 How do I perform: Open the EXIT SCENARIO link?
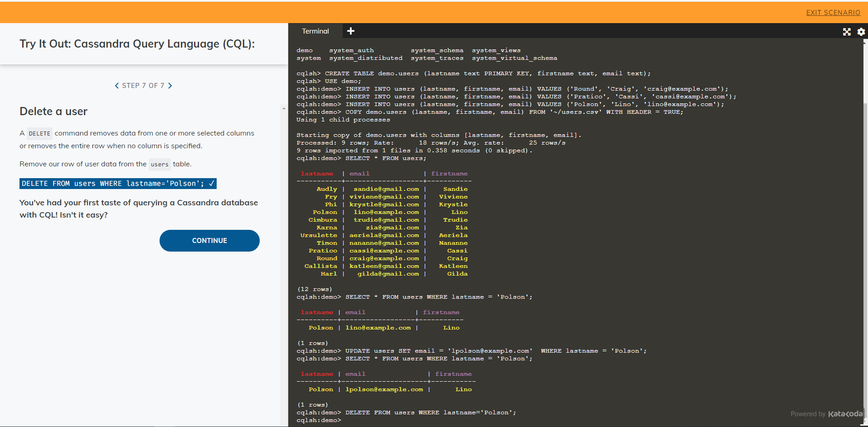point(833,13)
